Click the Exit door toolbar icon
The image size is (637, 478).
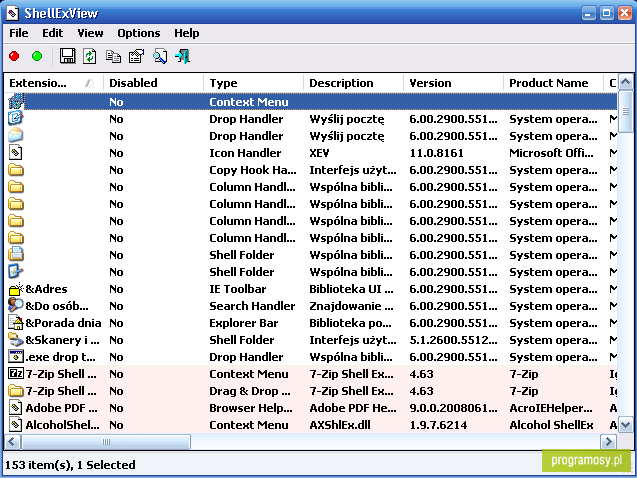pos(182,56)
